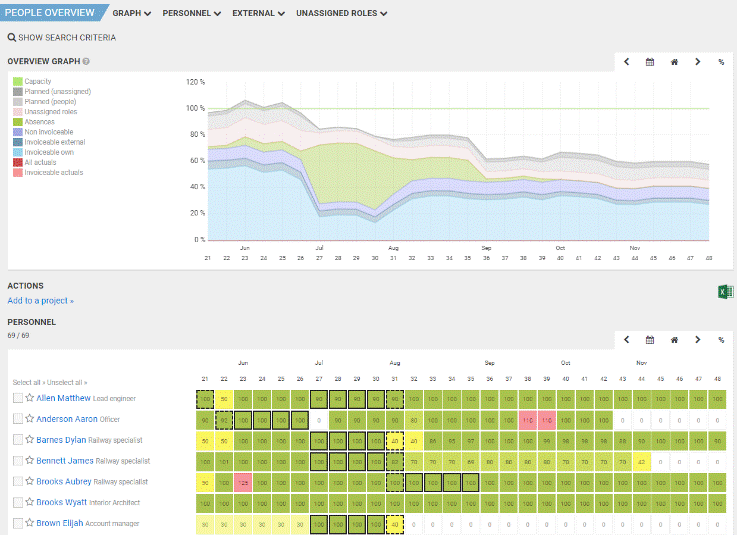Image resolution: width=737 pixels, height=535 pixels.
Task: Open Brooks Wyatt profile link
Action: click(x=62, y=502)
